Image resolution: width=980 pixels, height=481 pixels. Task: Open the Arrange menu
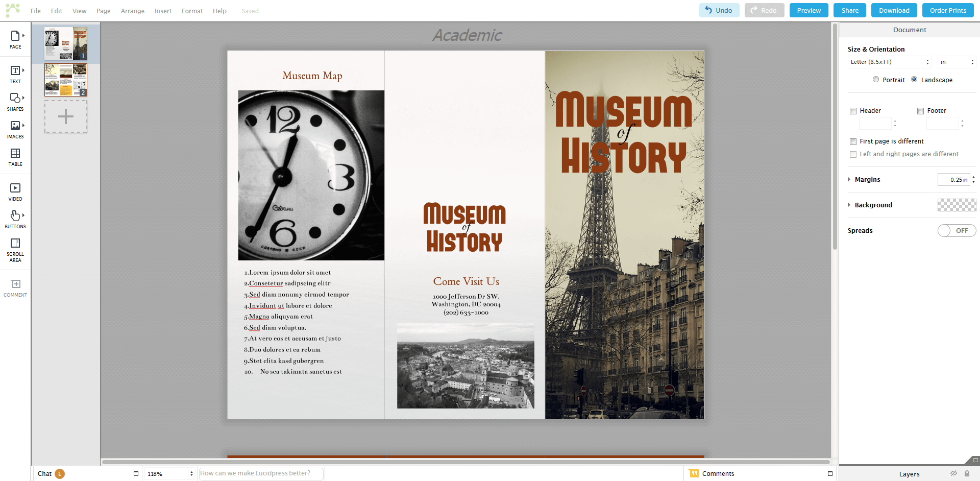coord(132,11)
